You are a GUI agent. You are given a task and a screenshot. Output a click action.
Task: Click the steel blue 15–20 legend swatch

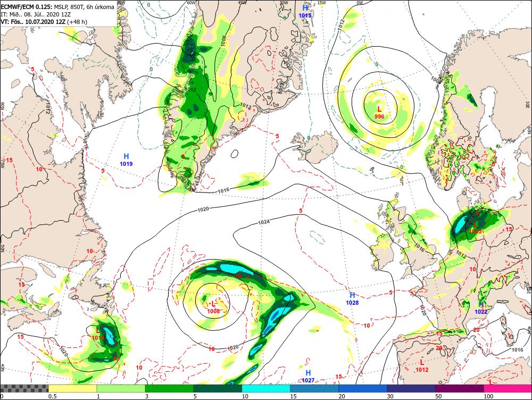click(x=314, y=388)
